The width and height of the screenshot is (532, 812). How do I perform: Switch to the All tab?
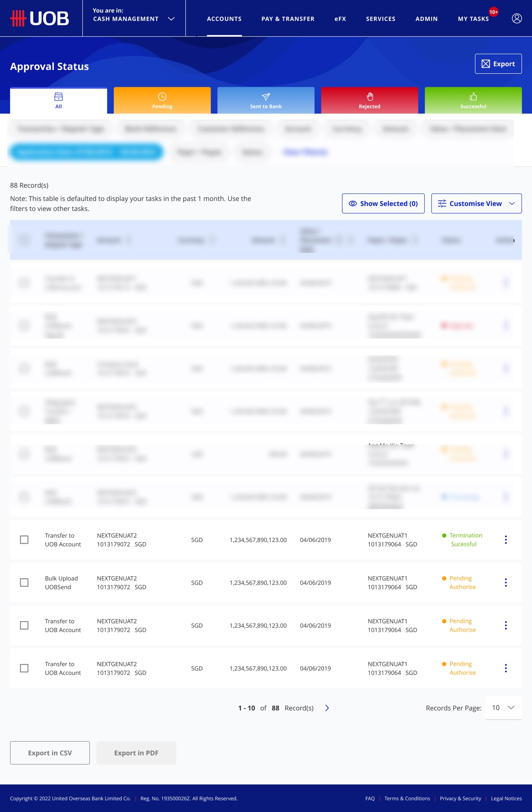coord(59,101)
